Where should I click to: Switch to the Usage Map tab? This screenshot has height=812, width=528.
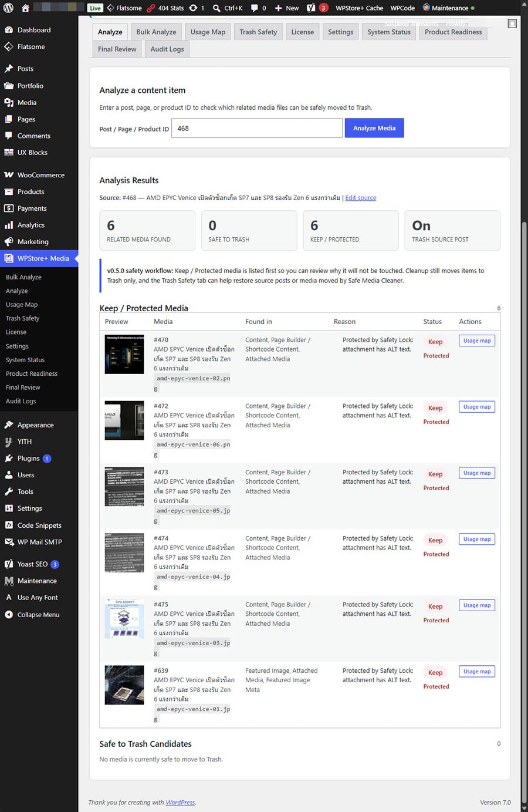tap(208, 32)
